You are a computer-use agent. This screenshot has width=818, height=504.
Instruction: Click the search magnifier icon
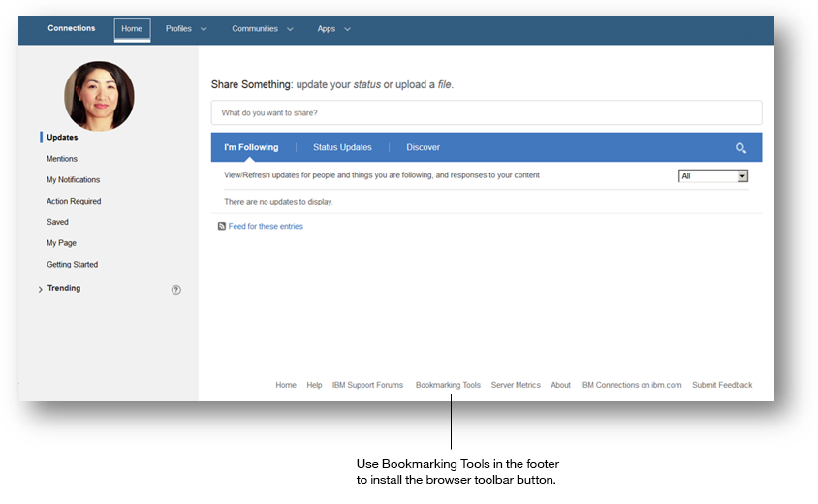[x=740, y=148]
